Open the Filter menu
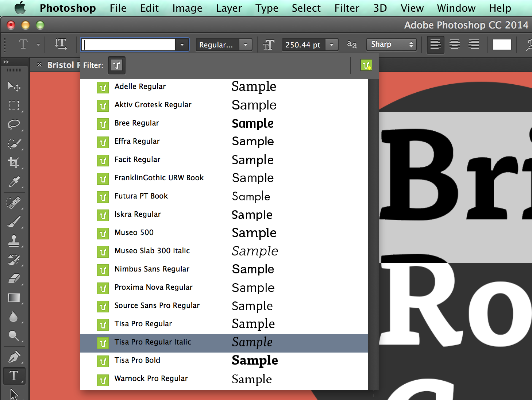 click(x=347, y=8)
